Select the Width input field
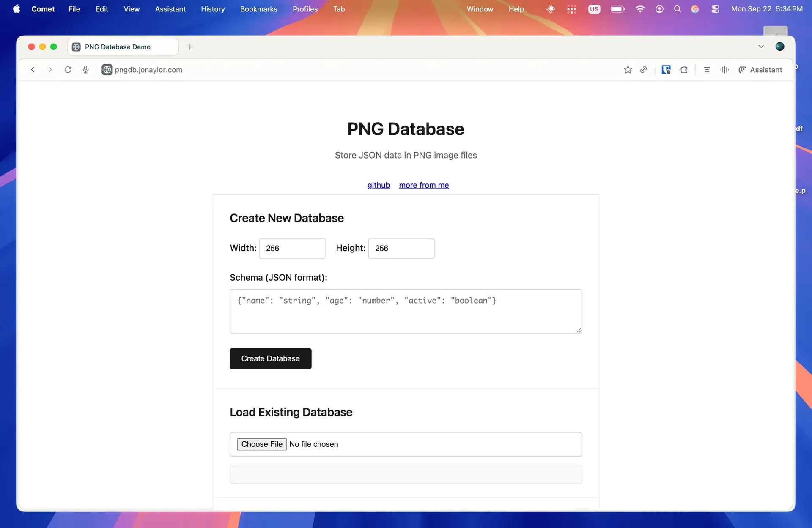 click(x=292, y=248)
